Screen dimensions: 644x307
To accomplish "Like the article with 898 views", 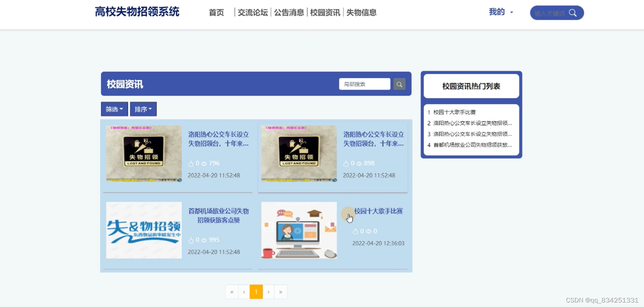I will pyautogui.click(x=346, y=163).
